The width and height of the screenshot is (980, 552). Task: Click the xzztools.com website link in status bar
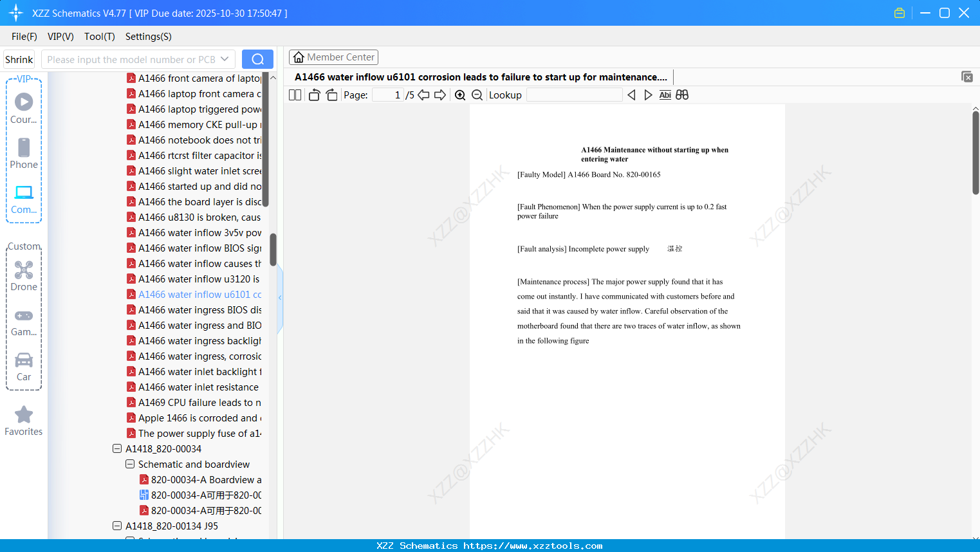[x=533, y=546]
